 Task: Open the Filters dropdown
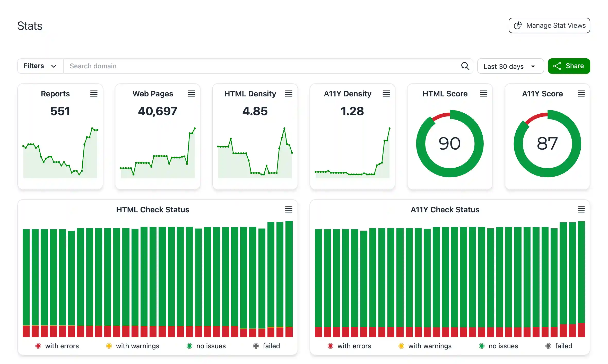(x=40, y=66)
